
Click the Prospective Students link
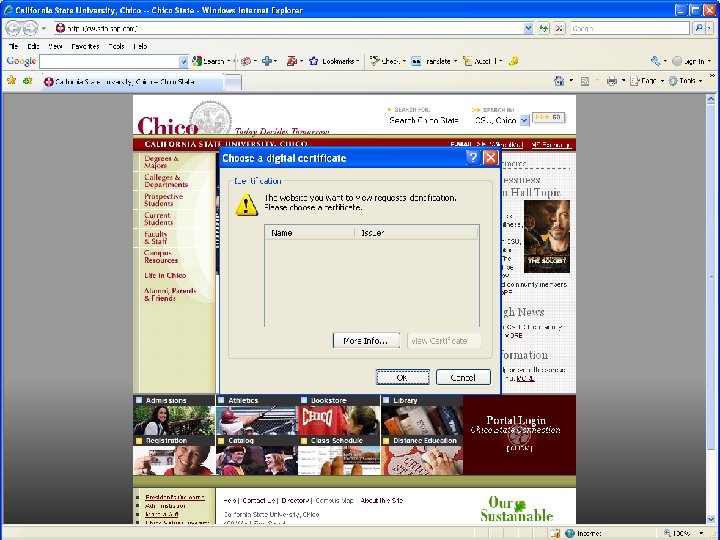163,200
